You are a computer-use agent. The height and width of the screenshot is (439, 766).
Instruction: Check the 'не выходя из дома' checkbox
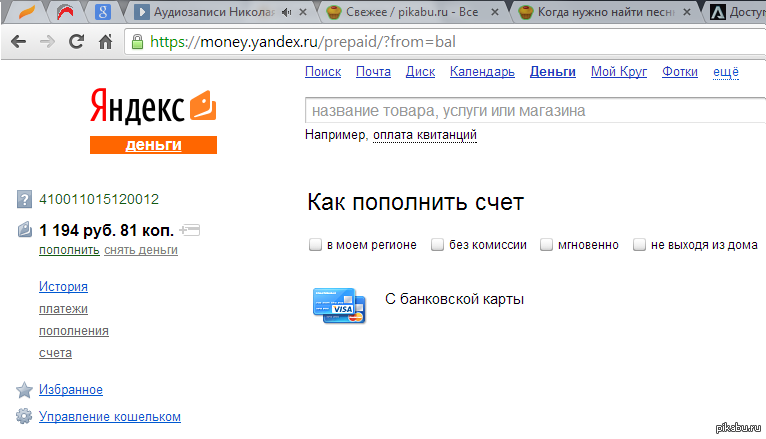(x=639, y=244)
